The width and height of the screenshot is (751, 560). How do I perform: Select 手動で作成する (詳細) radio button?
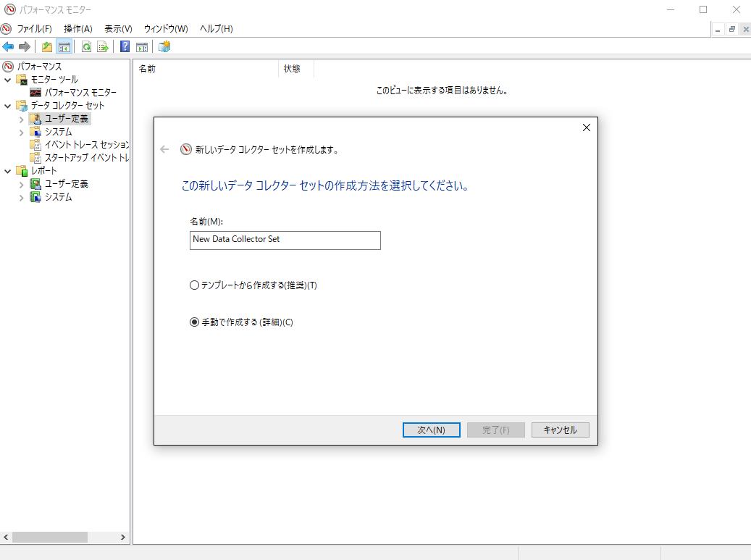click(x=195, y=322)
